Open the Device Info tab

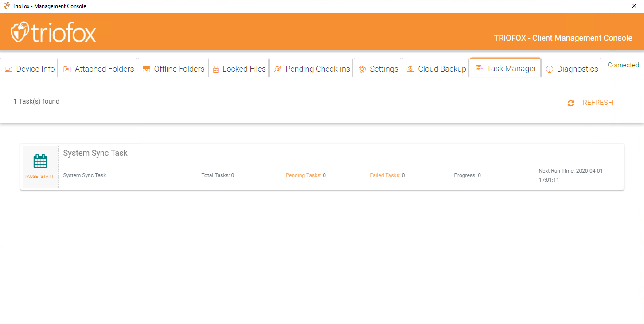pyautogui.click(x=29, y=68)
